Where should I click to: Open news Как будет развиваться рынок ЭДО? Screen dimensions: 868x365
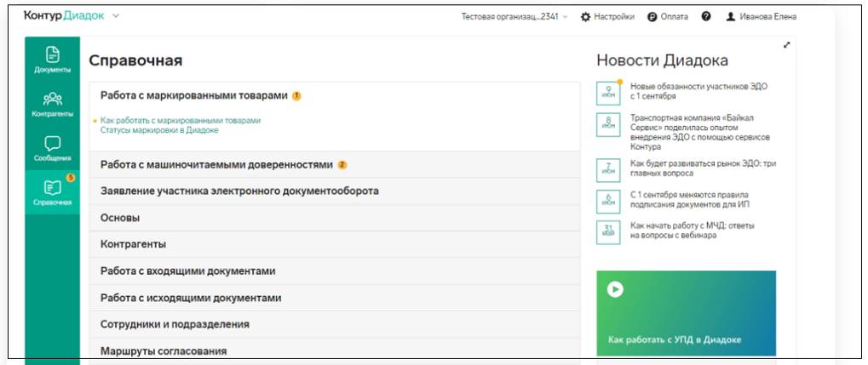[703, 168]
